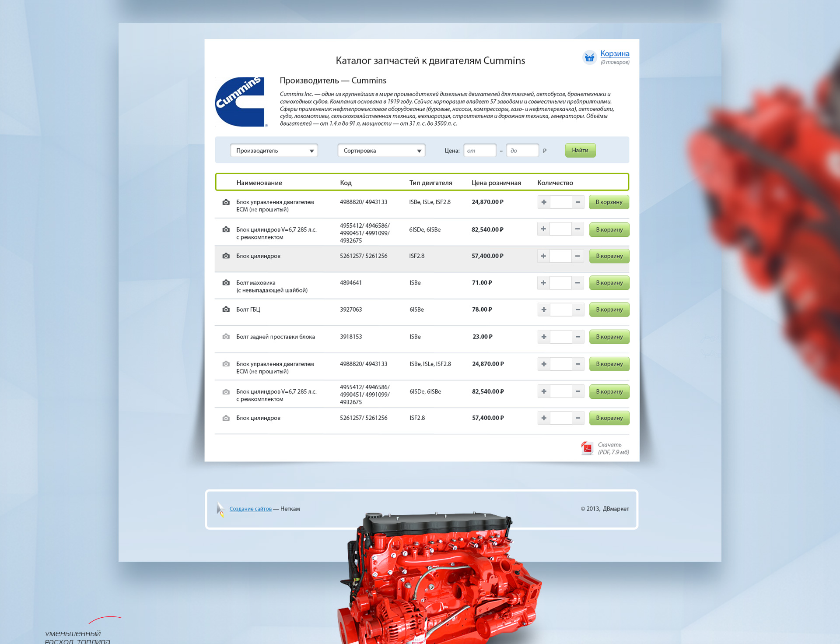
Task: Click minus icon in Болт маховика row
Action: point(577,283)
